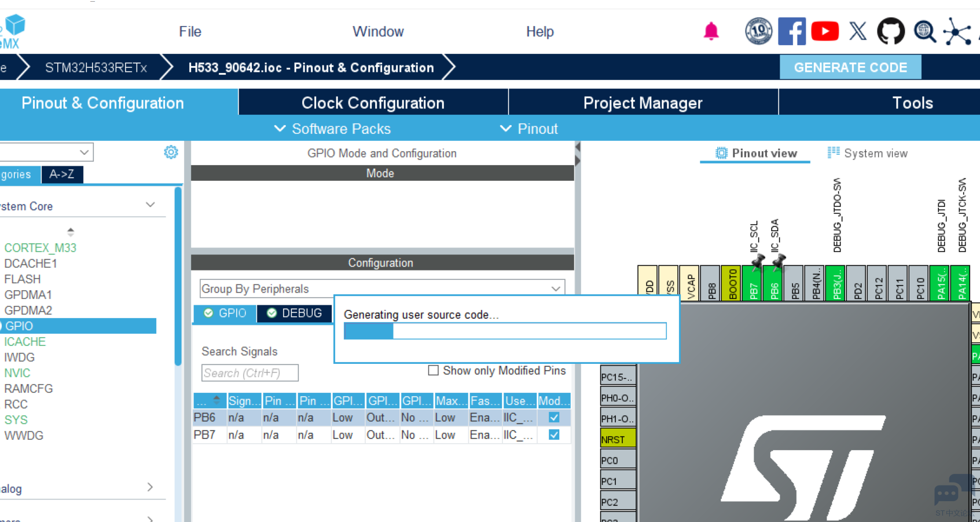This screenshot has width=980, height=522.
Task: Open the File menu
Action: (x=190, y=31)
